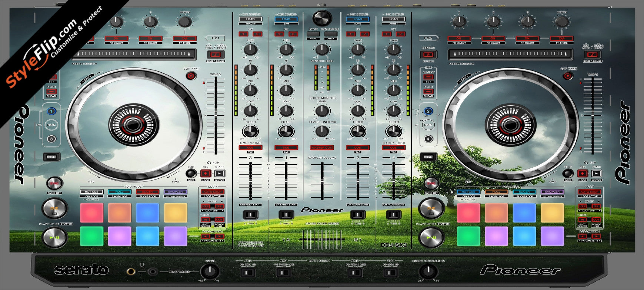Click the browse rotary knob at top center
Screen dimensions: 644x290
[322, 17]
